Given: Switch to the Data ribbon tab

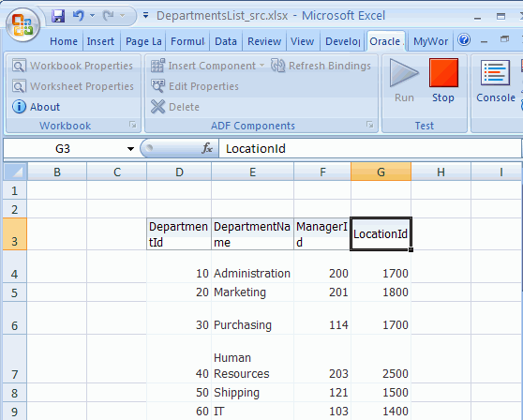Looking at the screenshot, I should click(226, 41).
